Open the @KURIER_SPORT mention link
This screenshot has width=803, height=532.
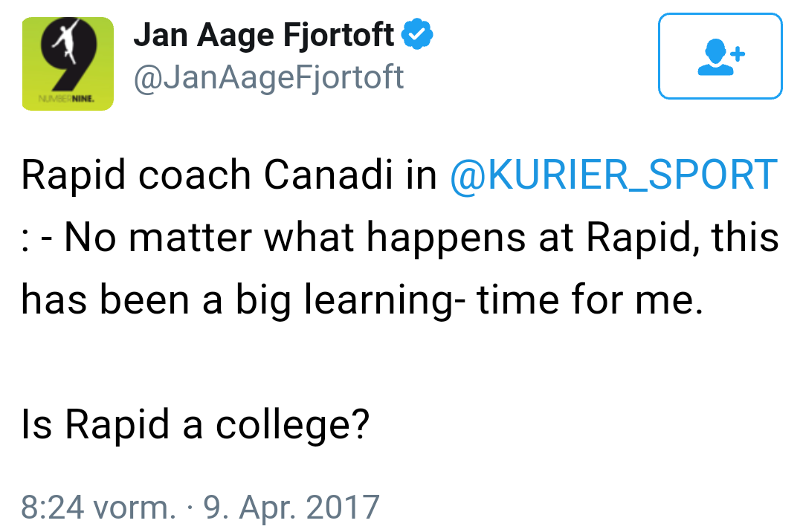(614, 175)
